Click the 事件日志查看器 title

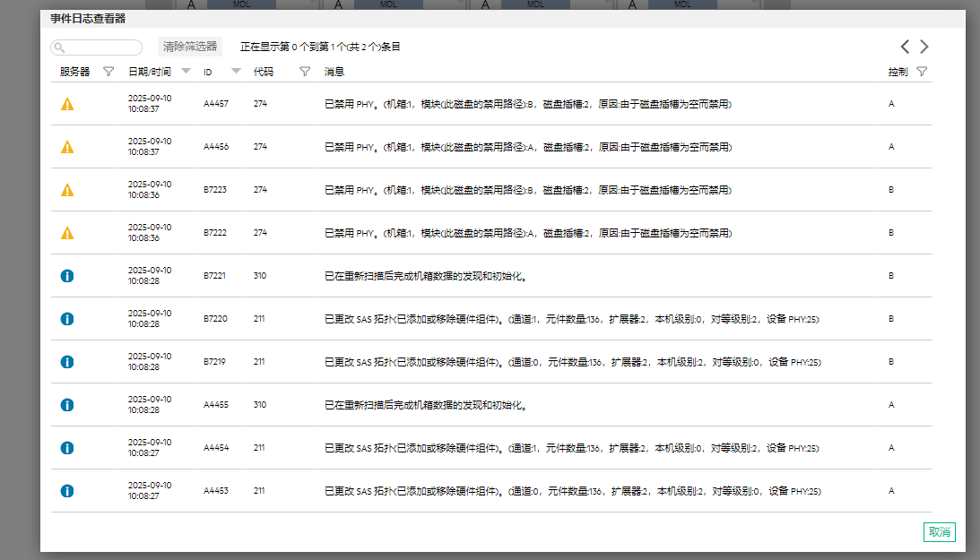(x=88, y=19)
